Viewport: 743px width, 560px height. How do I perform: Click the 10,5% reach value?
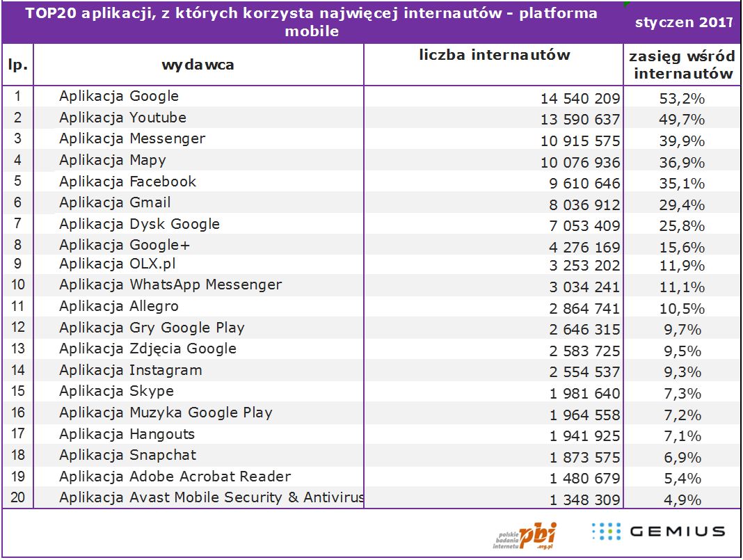(x=682, y=309)
